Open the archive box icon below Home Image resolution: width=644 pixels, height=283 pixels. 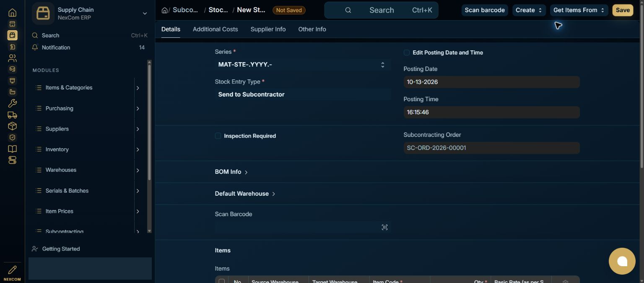pyautogui.click(x=12, y=24)
